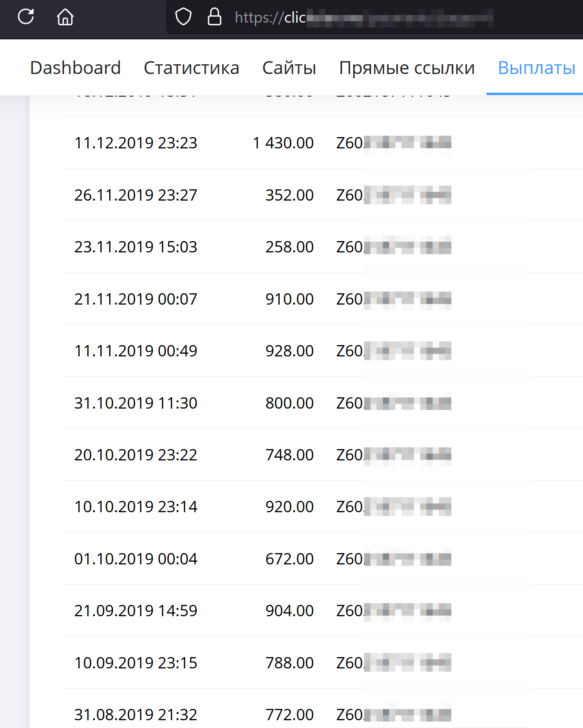Click the 928.00 payout amount
Image resolution: width=583 pixels, height=728 pixels.
pos(289,351)
